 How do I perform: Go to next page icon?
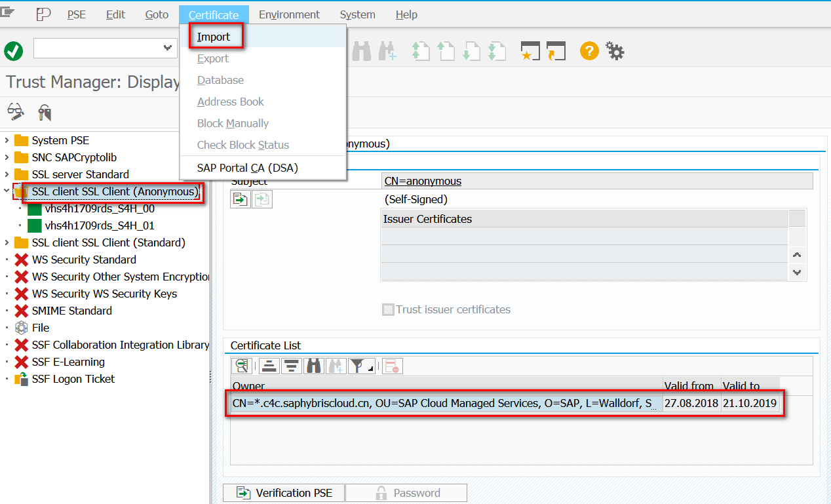coord(471,51)
